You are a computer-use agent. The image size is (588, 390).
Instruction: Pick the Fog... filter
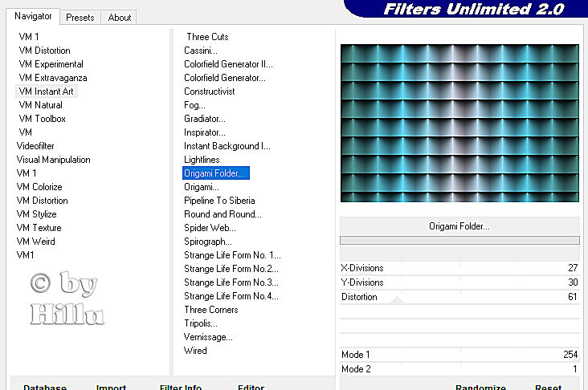[x=194, y=105]
